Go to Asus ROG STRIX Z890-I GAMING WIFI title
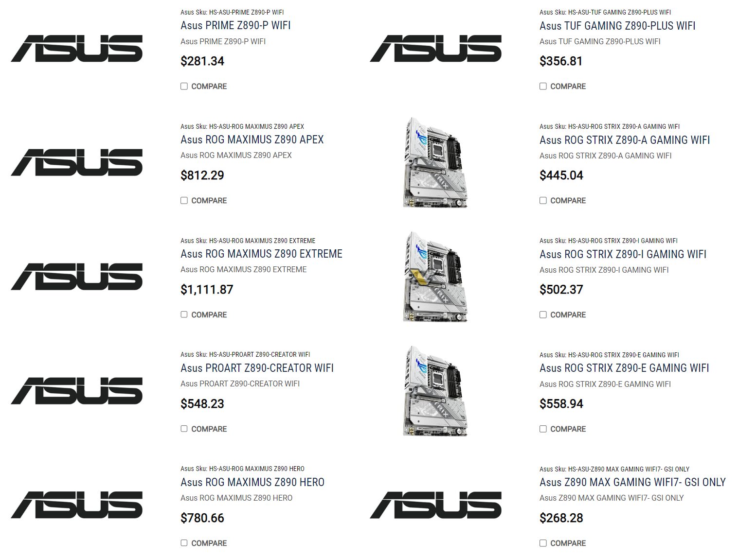756x558 pixels. coord(623,254)
